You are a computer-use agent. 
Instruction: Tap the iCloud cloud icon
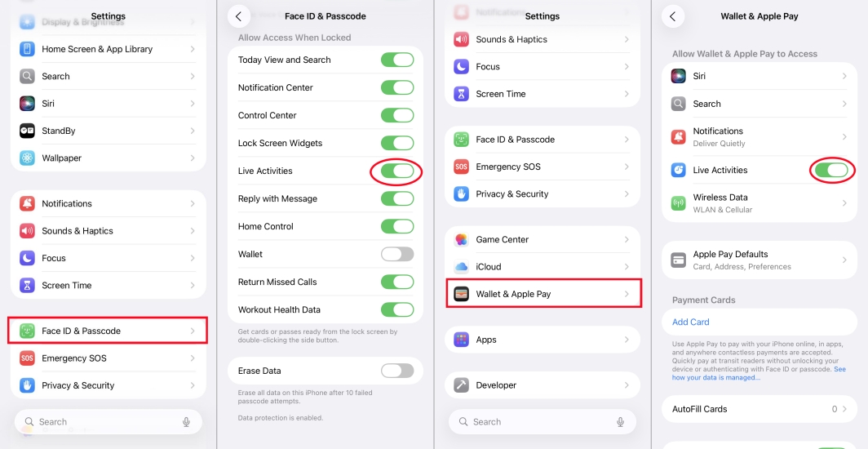click(x=462, y=267)
